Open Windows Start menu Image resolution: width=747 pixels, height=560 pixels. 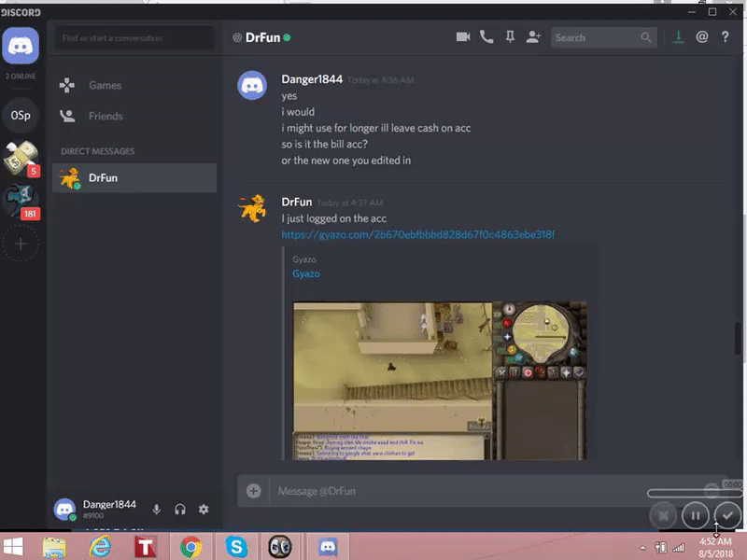(x=13, y=547)
